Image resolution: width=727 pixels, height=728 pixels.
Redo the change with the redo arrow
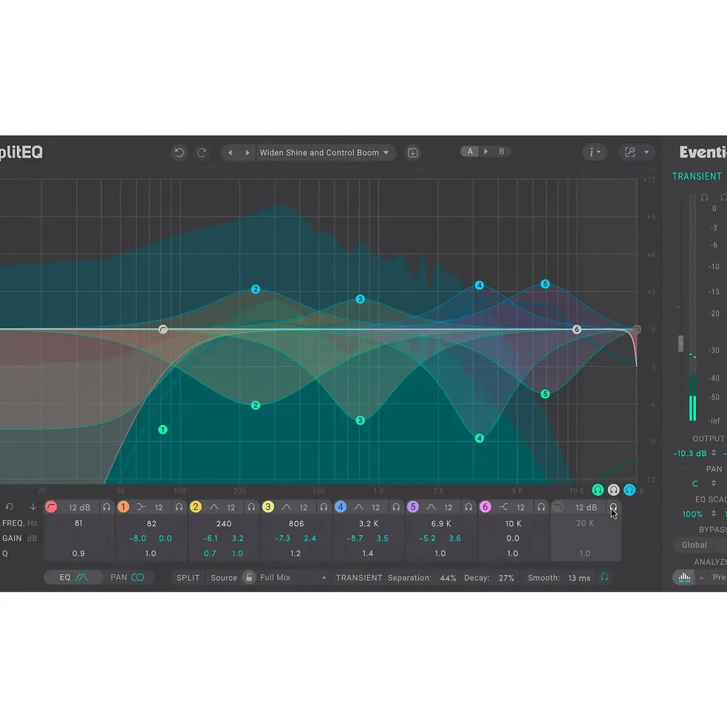(202, 152)
